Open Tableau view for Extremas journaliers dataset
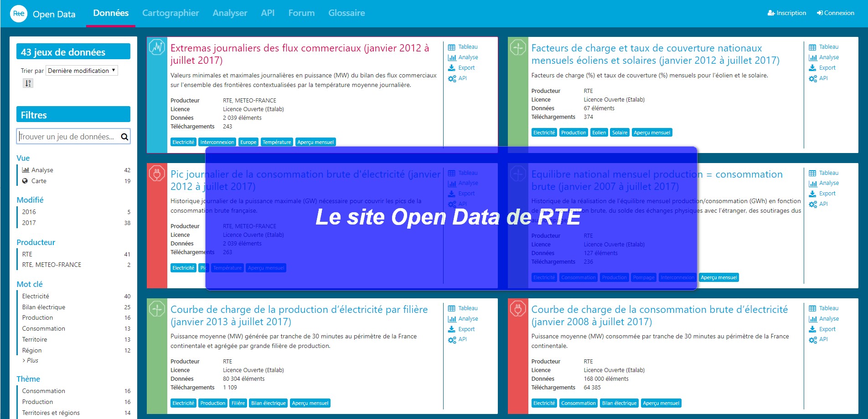868x419 pixels. [x=463, y=47]
